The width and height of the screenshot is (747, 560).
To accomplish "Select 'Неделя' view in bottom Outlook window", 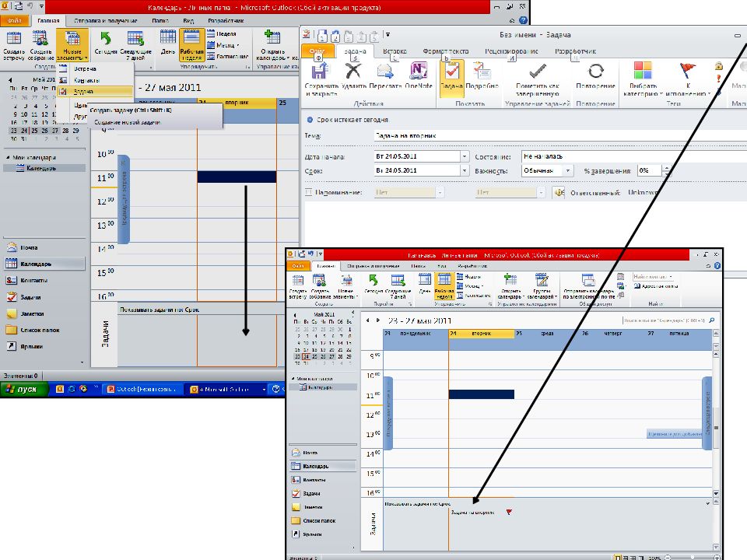I will coord(469,276).
